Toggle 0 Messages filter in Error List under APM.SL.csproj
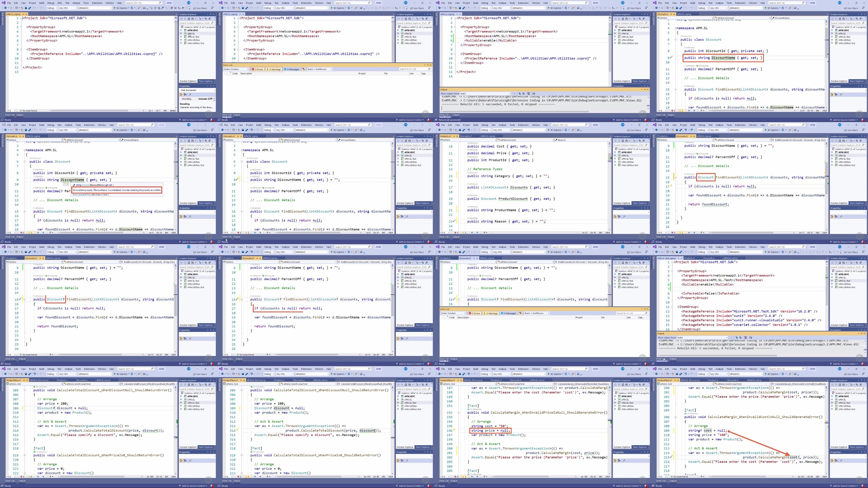Image resolution: width=868 pixels, height=488 pixels. [x=292, y=69]
